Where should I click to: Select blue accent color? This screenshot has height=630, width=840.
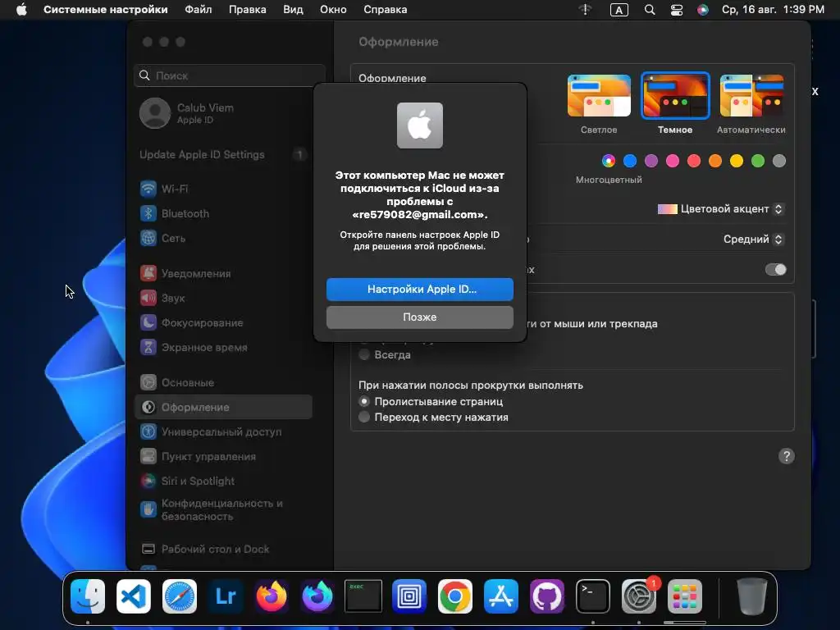[x=630, y=161]
